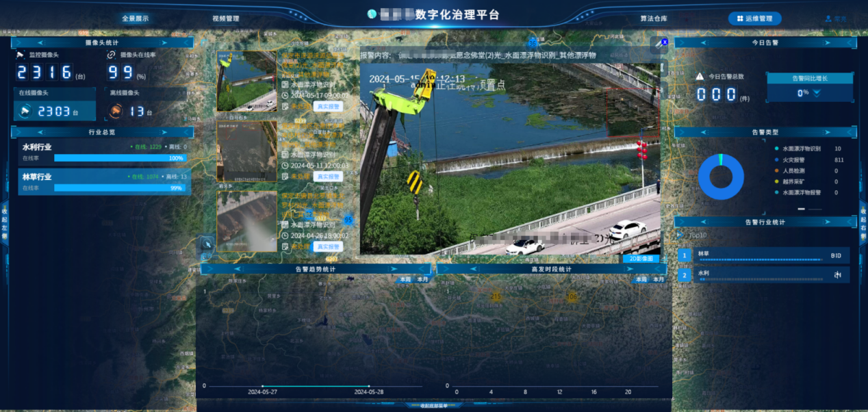Screen dimensions: 868x412
Task: Click the online camera icon beside 2303
Action: coord(26,110)
